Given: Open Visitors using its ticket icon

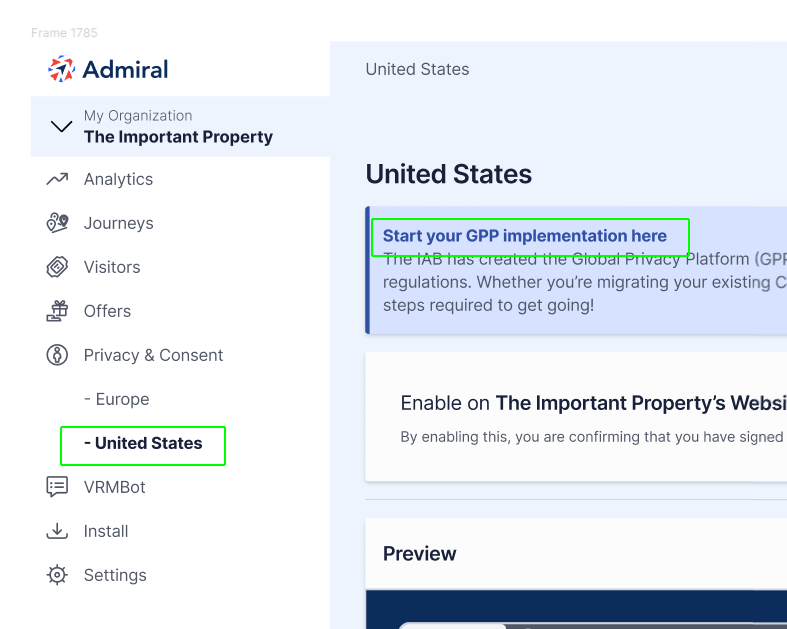Looking at the screenshot, I should (57, 267).
